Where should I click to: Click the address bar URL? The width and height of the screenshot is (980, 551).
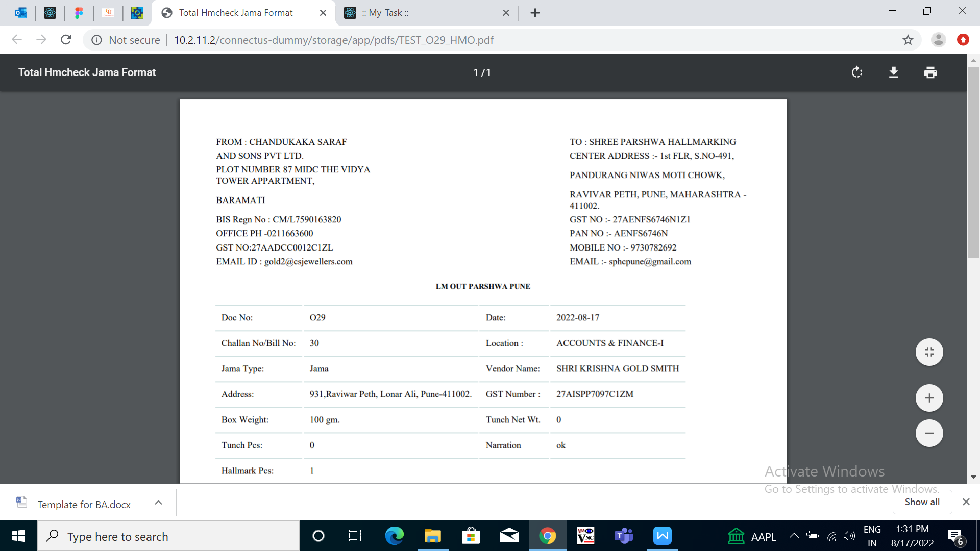[334, 40]
